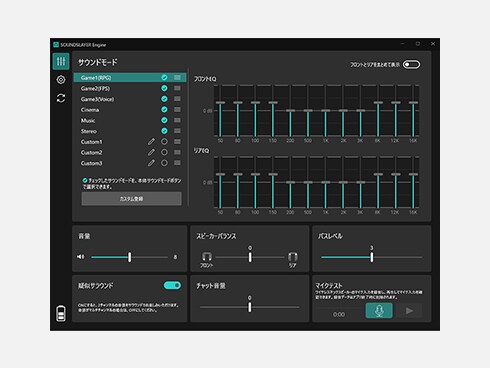Image resolution: width=490 pixels, height=368 pixels.
Task: Click the speaker balance slider handle
Action: tap(250, 257)
